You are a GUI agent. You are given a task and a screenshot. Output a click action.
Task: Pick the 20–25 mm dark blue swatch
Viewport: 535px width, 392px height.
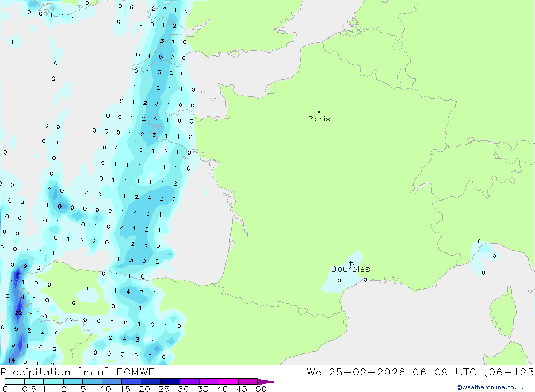pyautogui.click(x=150, y=381)
